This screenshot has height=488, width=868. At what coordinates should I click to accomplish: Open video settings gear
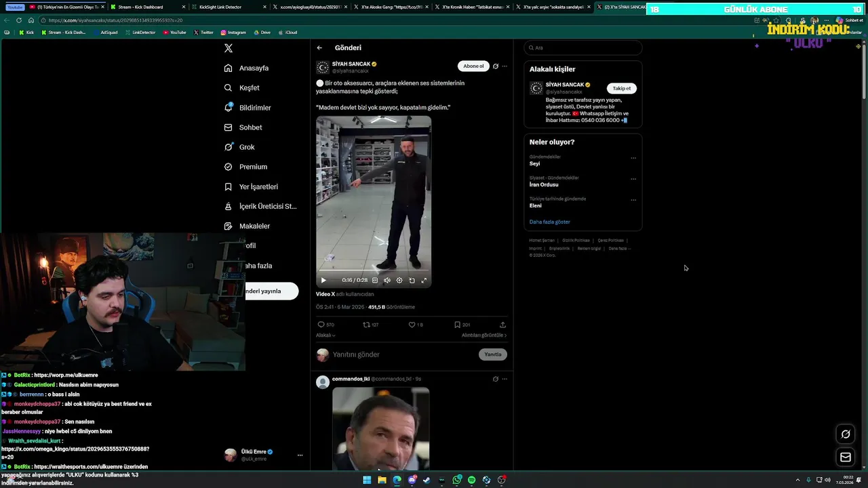pyautogui.click(x=399, y=280)
